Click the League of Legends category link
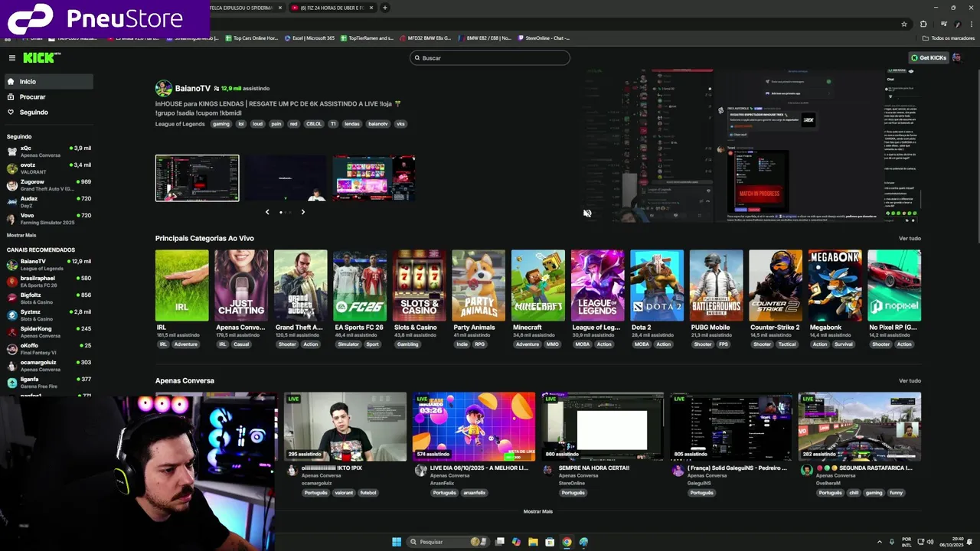The image size is (980, 551). (x=180, y=124)
